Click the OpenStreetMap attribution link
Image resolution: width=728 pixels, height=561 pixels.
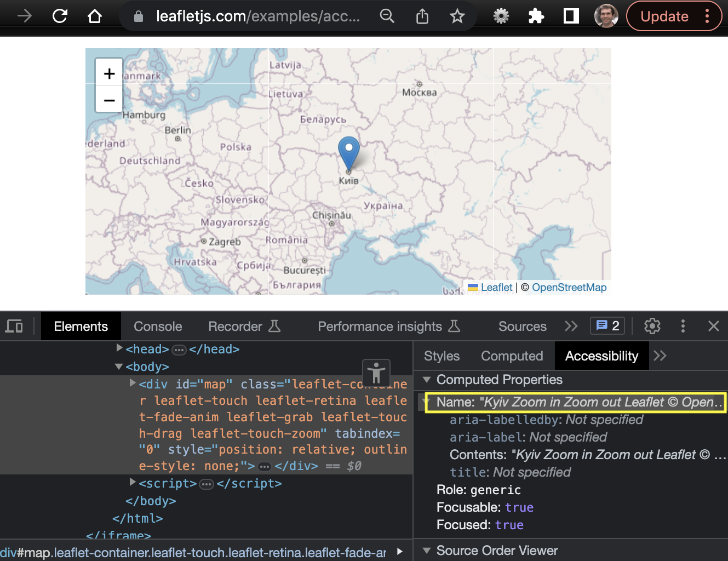569,287
